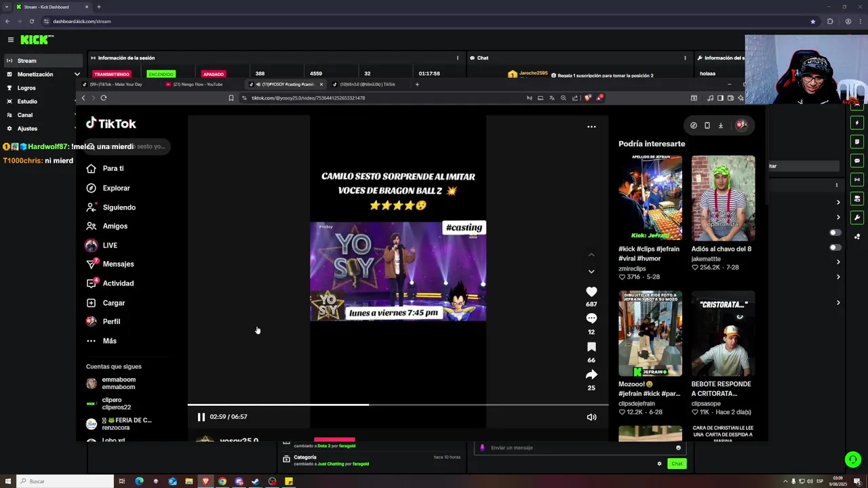Open Adiós al chavo del 8 video
The image size is (868, 488).
(x=723, y=198)
